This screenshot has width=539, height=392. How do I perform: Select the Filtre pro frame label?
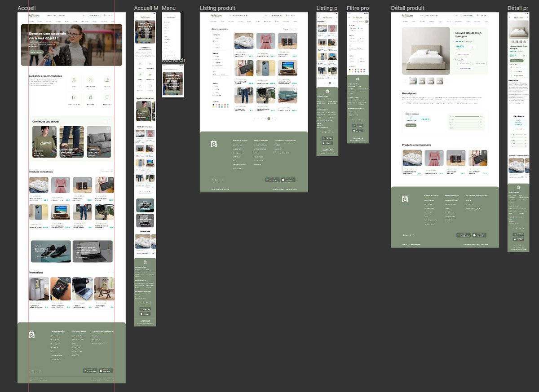point(358,8)
